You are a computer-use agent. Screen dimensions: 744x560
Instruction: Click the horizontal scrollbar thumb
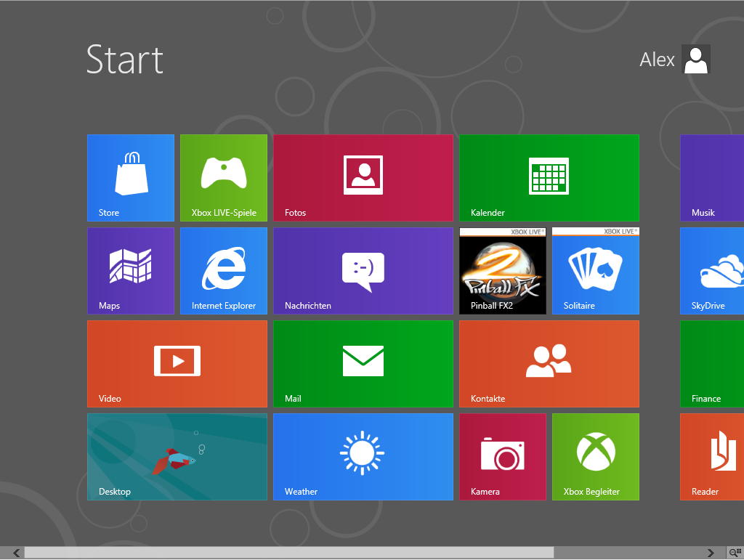pos(289,553)
